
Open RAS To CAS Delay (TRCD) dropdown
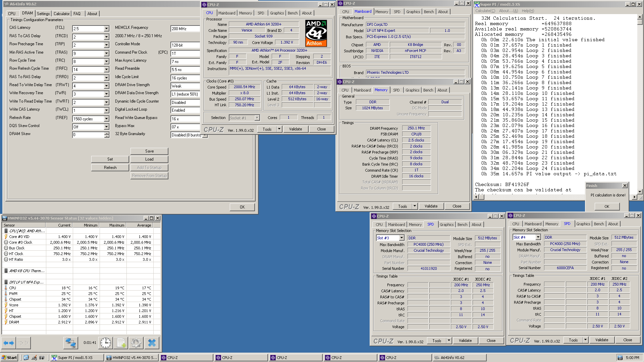click(106, 37)
